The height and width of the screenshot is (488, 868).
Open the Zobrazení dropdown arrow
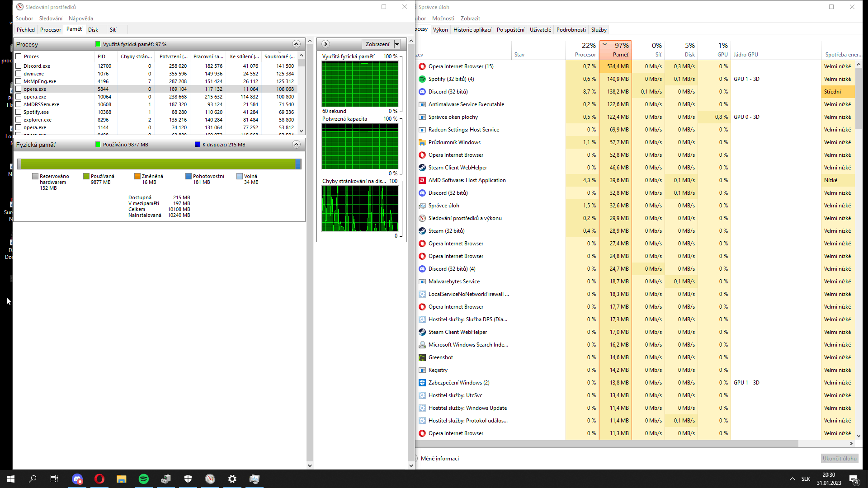pos(397,44)
